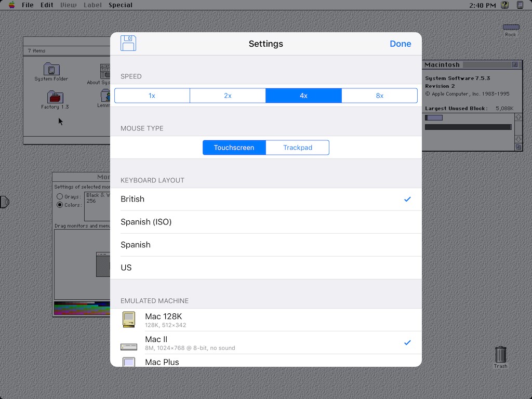
Task: Open the Application menu icon in menu bar
Action: (520, 5)
